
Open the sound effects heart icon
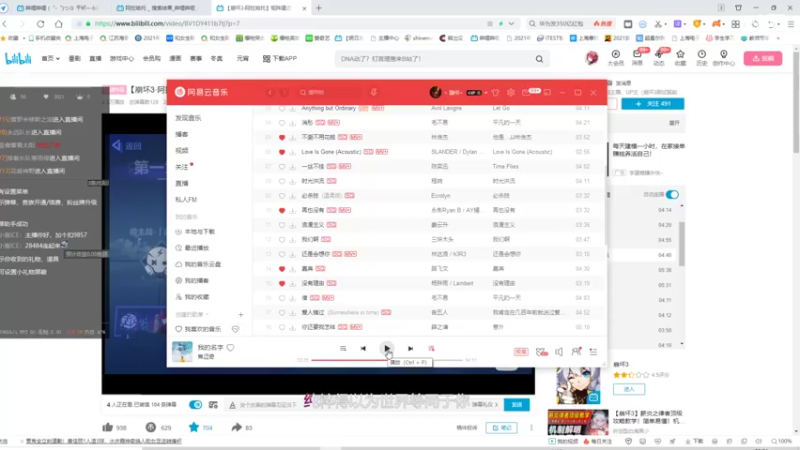pyautogui.click(x=541, y=352)
